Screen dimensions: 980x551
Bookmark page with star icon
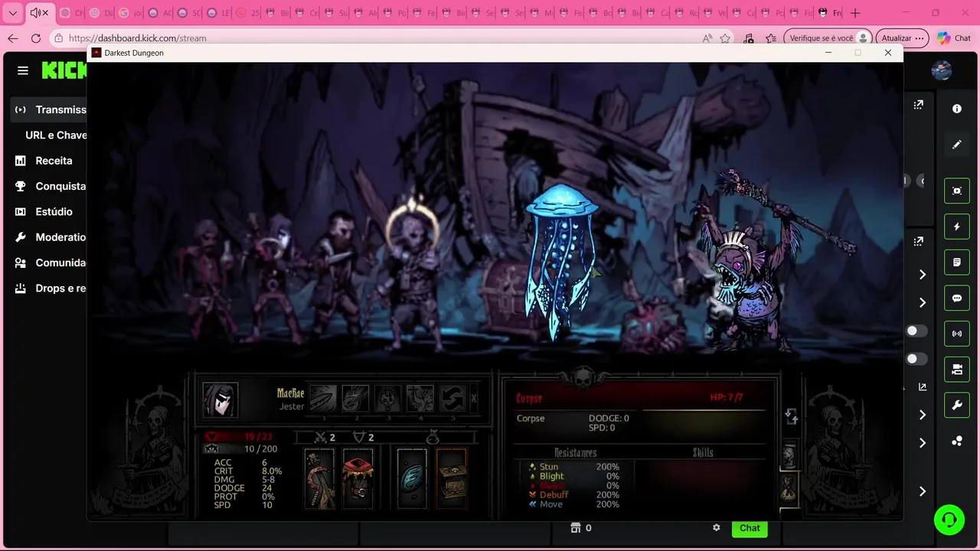[x=725, y=38]
